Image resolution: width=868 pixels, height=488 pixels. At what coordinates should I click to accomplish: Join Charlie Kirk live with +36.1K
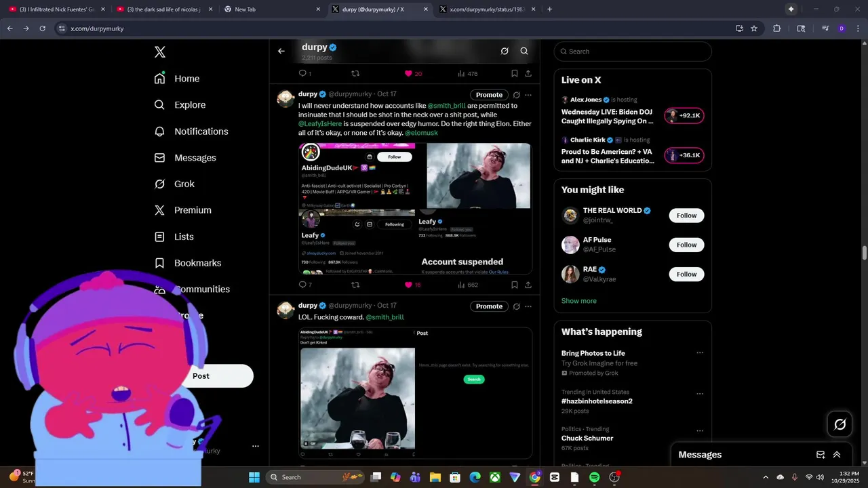[684, 155]
